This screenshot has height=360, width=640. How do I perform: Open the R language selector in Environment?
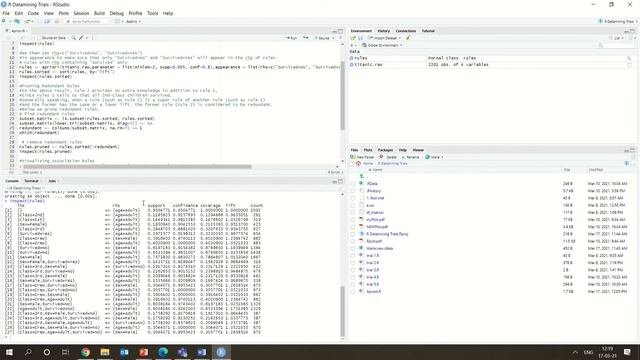(x=354, y=45)
